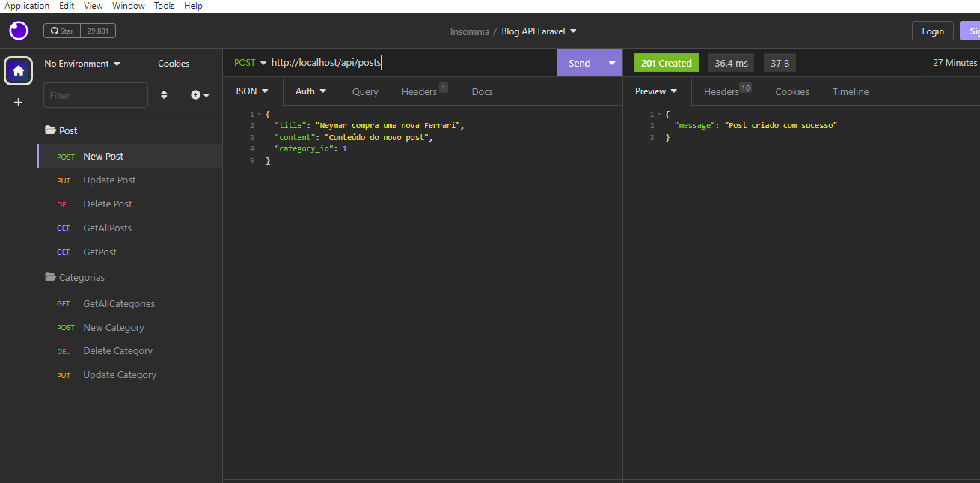Open the 27 Minutes response history

coord(955,63)
